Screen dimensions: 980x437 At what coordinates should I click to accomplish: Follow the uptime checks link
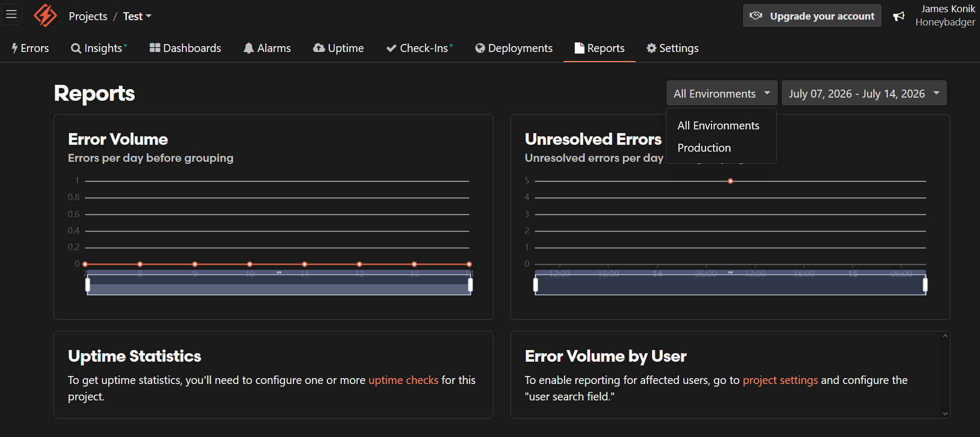point(403,380)
